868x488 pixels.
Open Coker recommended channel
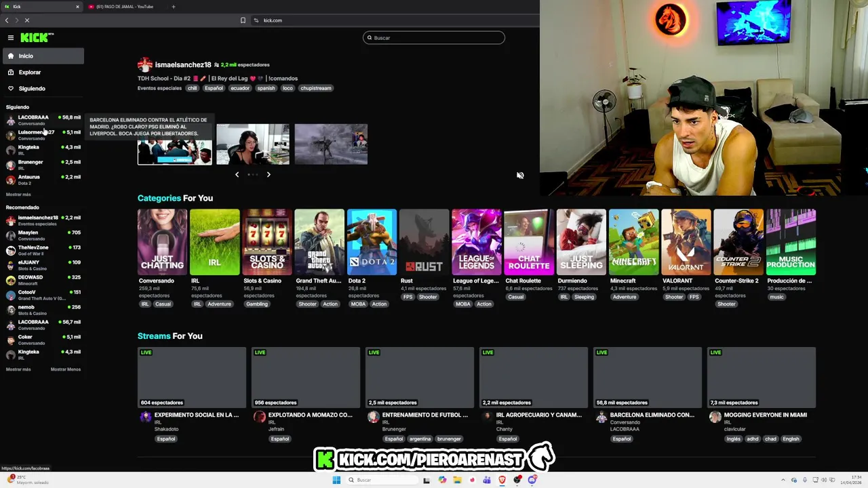(x=43, y=340)
